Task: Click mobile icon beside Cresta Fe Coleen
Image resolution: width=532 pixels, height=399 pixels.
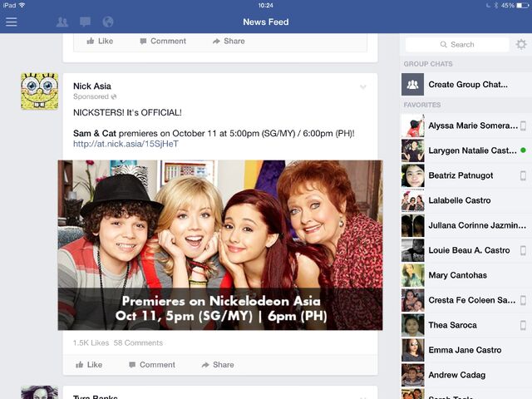Action: point(523,300)
